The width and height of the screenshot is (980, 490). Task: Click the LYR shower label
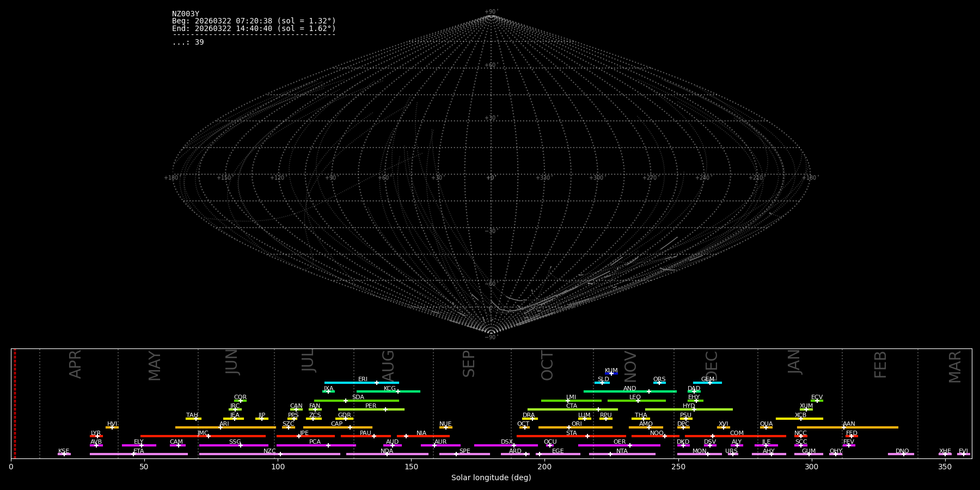point(96,433)
